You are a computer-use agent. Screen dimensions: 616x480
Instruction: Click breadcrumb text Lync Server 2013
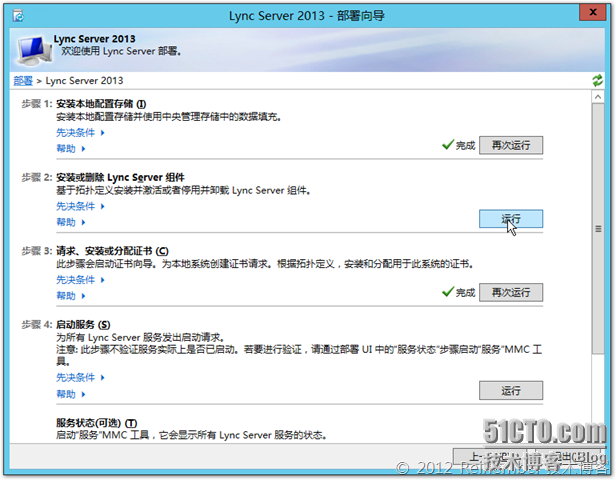pyautogui.click(x=84, y=81)
